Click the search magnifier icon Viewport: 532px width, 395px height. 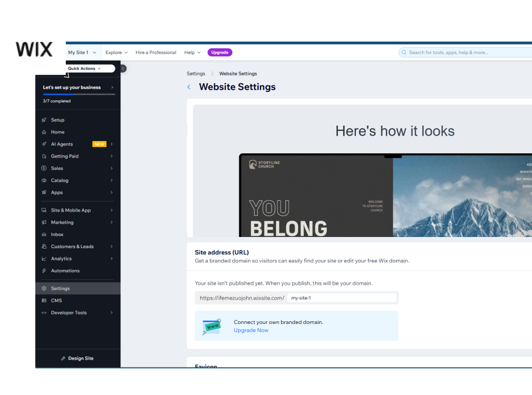tap(404, 52)
